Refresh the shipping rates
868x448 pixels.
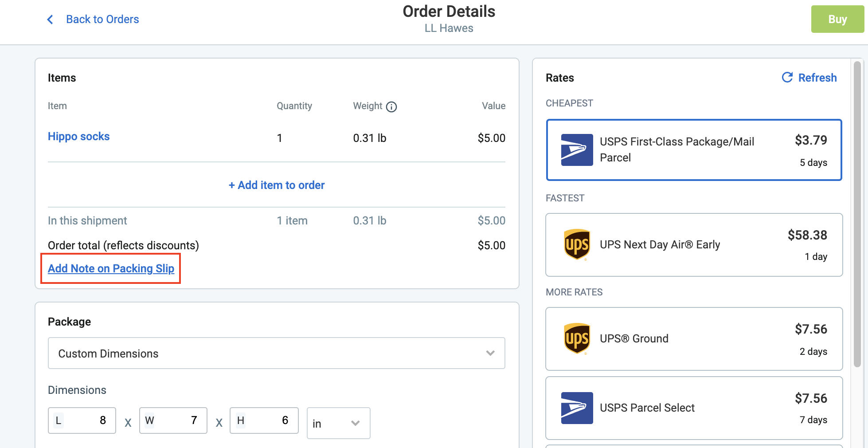click(x=809, y=78)
